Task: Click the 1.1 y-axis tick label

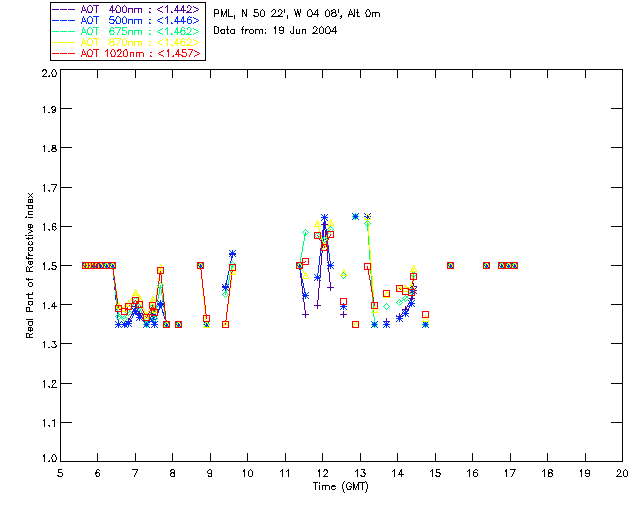Action: tap(49, 423)
